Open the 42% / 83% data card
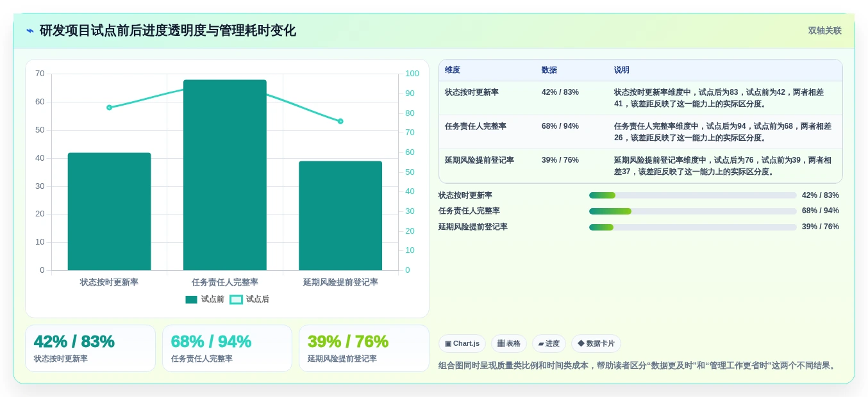868x397 pixels. (x=90, y=348)
